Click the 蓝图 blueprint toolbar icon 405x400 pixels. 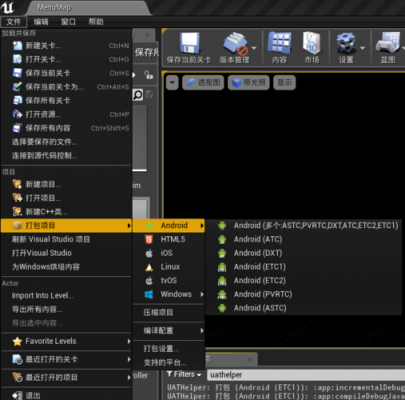388,43
